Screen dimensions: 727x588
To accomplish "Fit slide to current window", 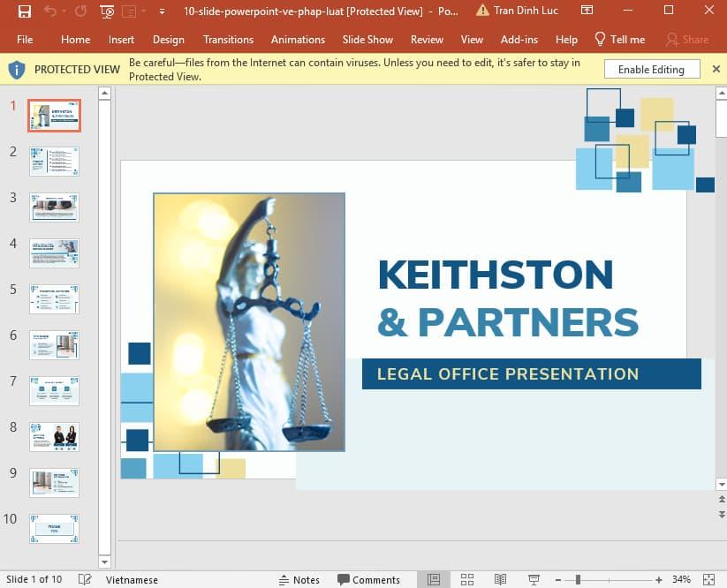I will click(x=708, y=579).
